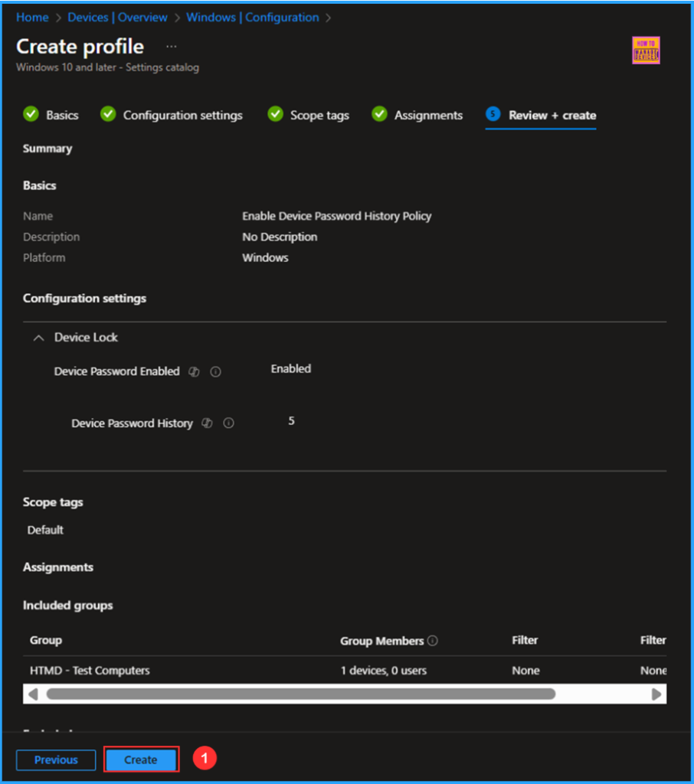Open the Home breadcrumb link
Screen dimensions: 694x784
(x=32, y=18)
